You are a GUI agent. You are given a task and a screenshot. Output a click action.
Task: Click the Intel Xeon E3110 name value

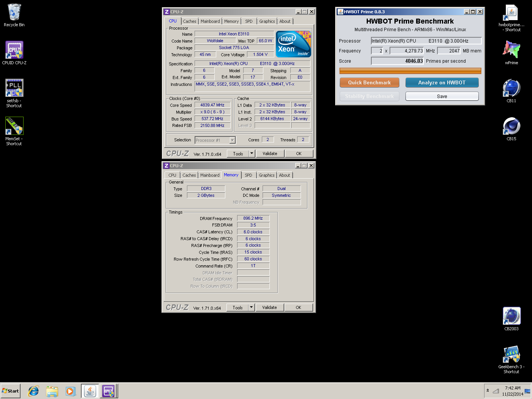tap(234, 34)
